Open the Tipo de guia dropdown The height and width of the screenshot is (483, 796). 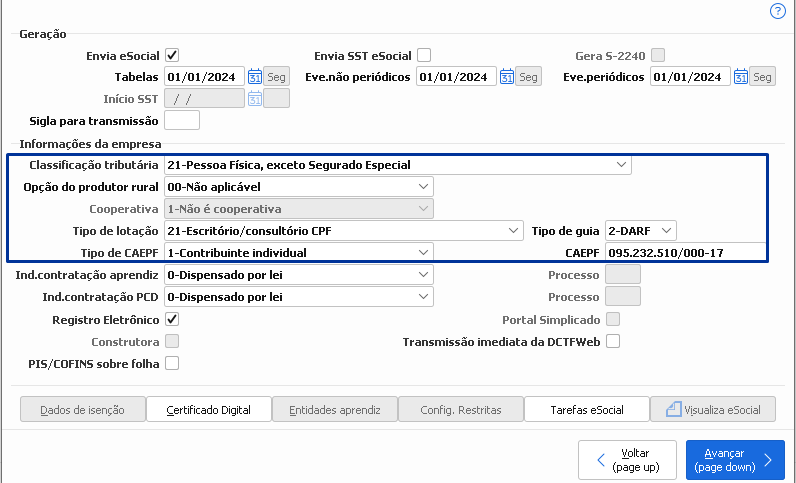(x=667, y=230)
